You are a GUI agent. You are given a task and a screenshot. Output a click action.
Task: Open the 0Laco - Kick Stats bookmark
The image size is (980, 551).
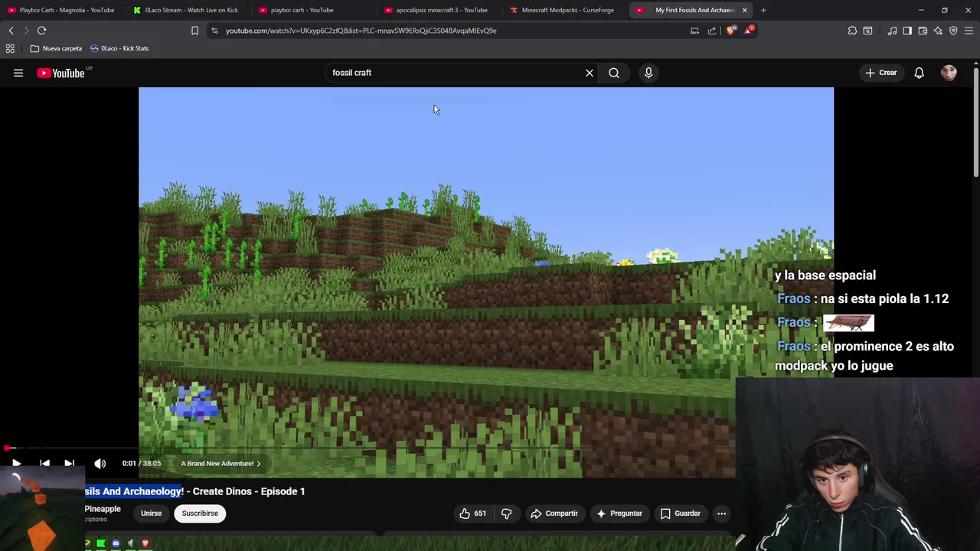tap(119, 48)
